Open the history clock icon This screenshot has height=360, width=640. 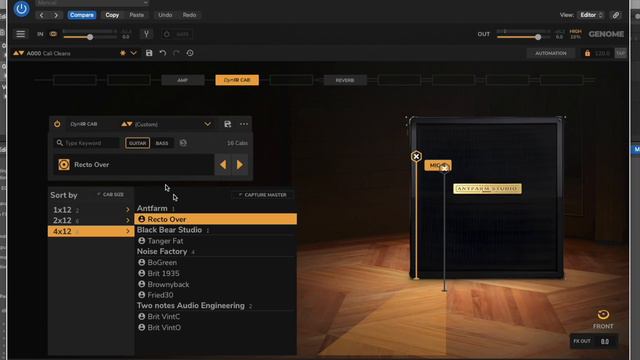(190, 53)
